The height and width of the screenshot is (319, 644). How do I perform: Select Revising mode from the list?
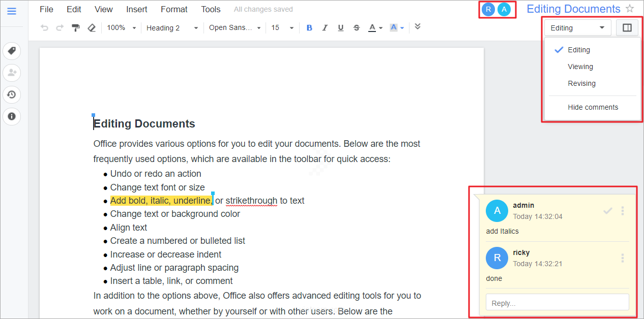click(581, 83)
